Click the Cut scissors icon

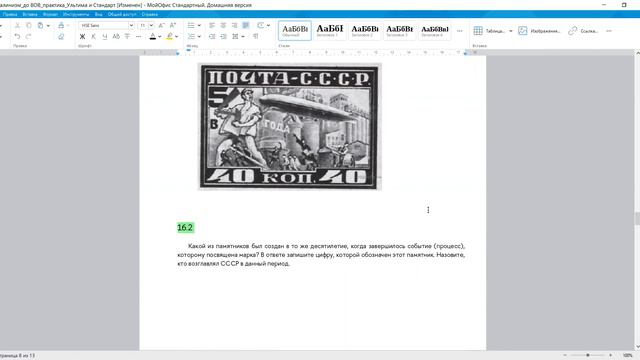17,25
